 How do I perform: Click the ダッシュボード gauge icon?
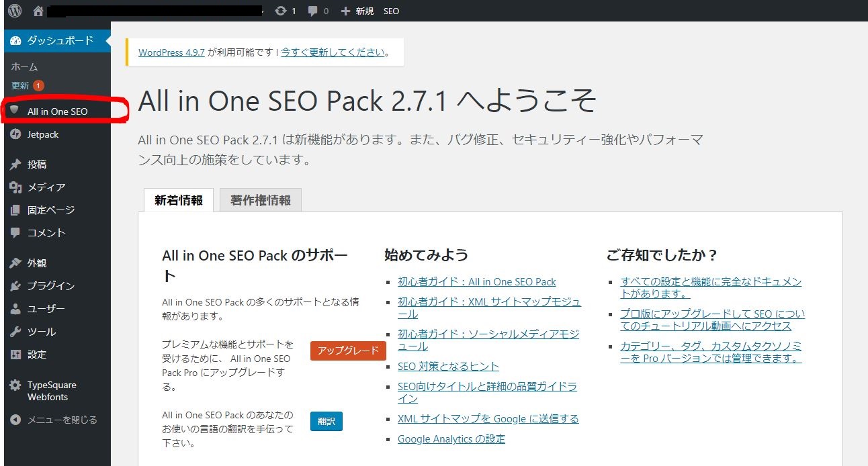tap(16, 41)
